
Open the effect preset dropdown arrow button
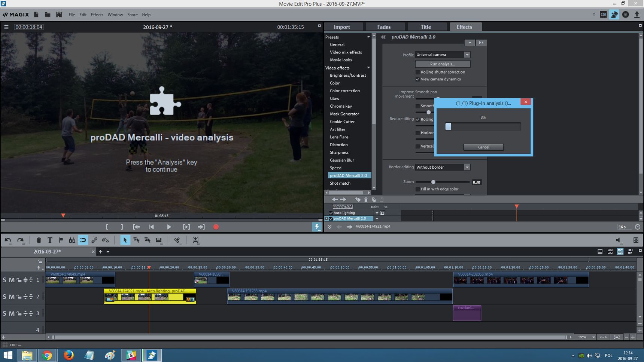coord(470,43)
